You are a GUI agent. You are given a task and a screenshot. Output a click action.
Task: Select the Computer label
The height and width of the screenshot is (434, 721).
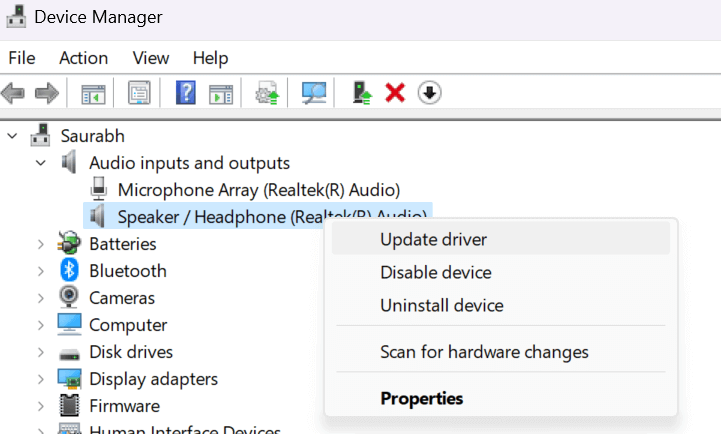128,325
